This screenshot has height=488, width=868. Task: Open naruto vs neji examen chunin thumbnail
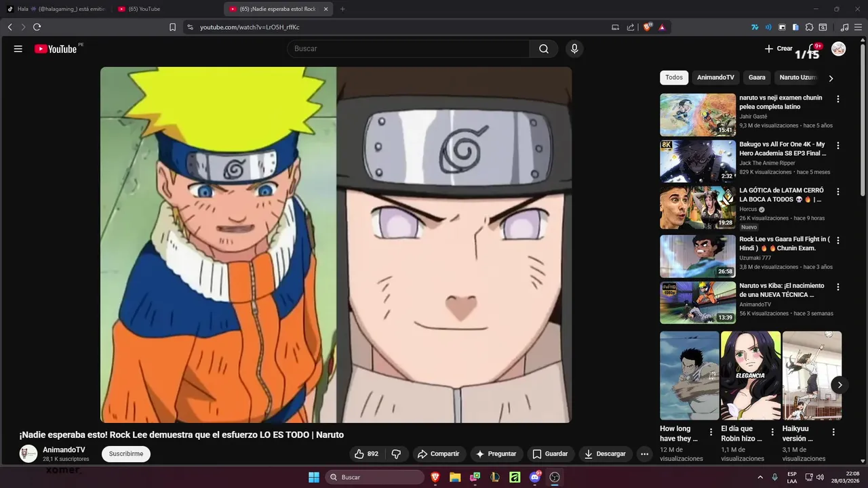pos(698,115)
